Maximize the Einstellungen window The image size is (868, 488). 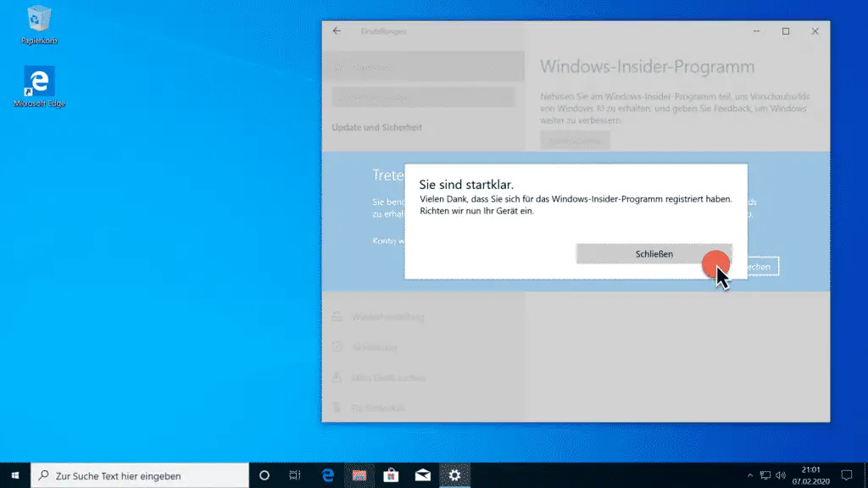click(786, 31)
